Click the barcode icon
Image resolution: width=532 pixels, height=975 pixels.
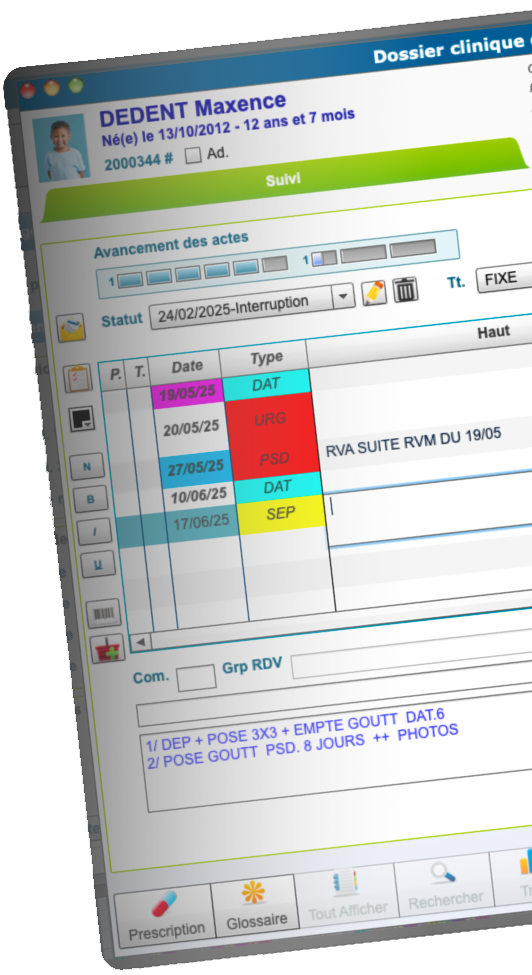(103, 614)
